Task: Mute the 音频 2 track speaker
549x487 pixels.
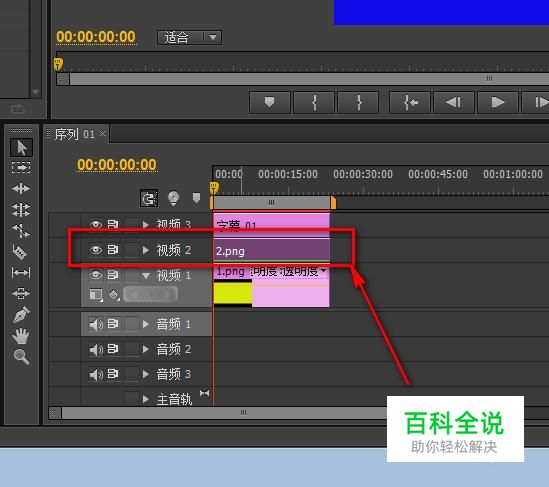Action: (96, 349)
